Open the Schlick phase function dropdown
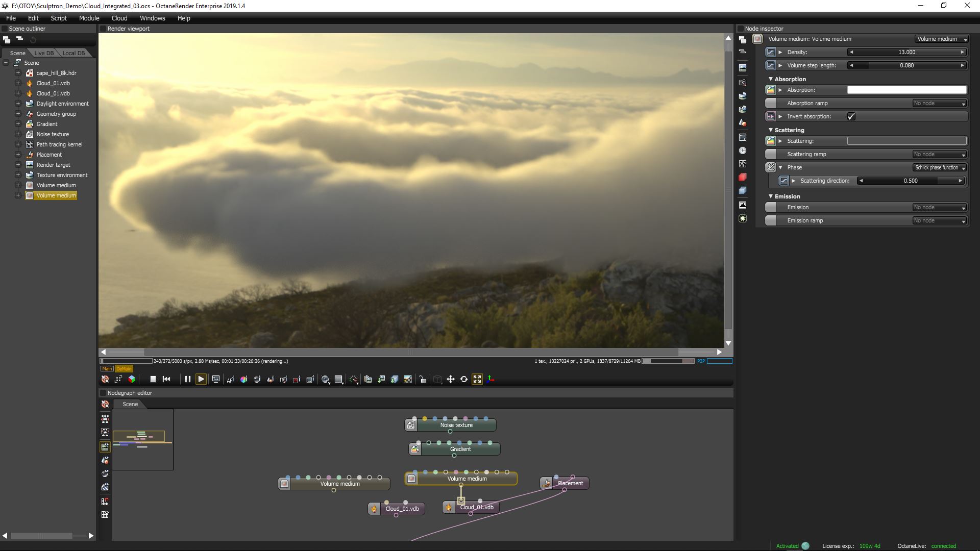Screen dimensions: 980x551 (x=940, y=167)
